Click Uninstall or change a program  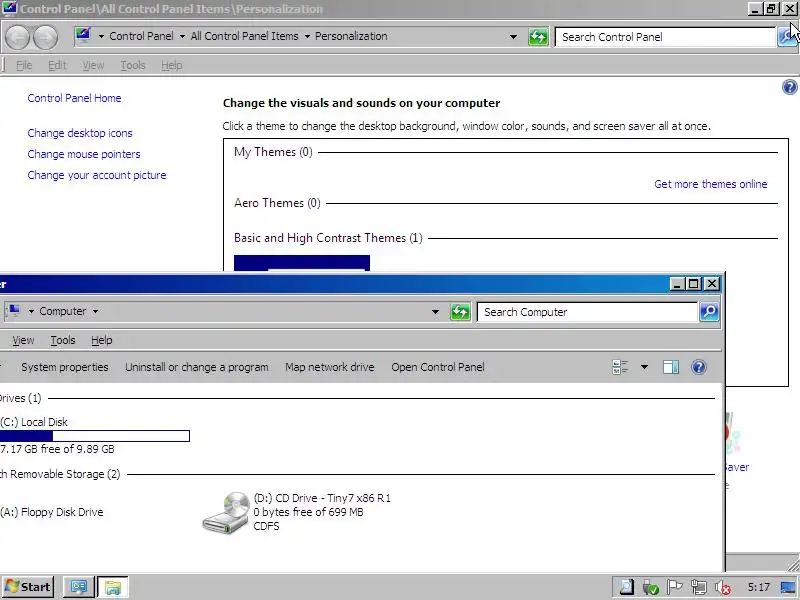tap(197, 367)
